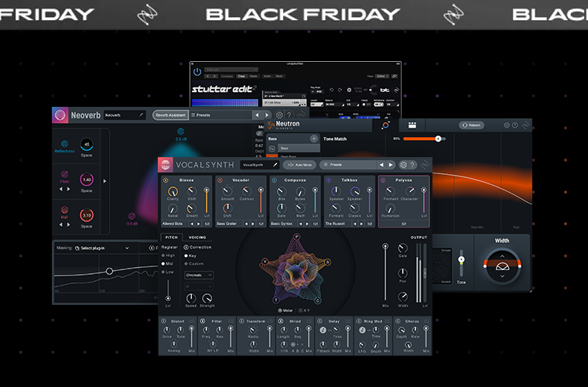Toggle Biovox module power

166,180
